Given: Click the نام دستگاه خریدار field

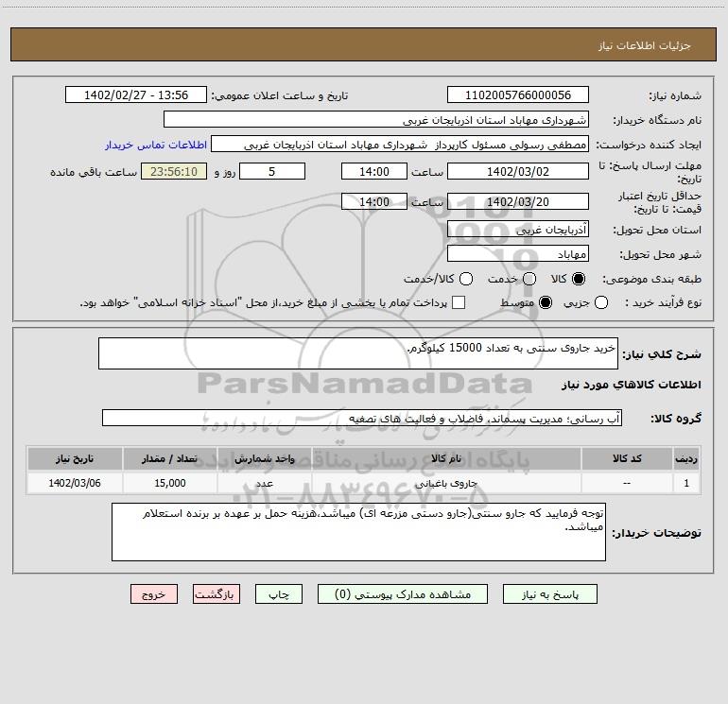Looking at the screenshot, I should (x=376, y=120).
